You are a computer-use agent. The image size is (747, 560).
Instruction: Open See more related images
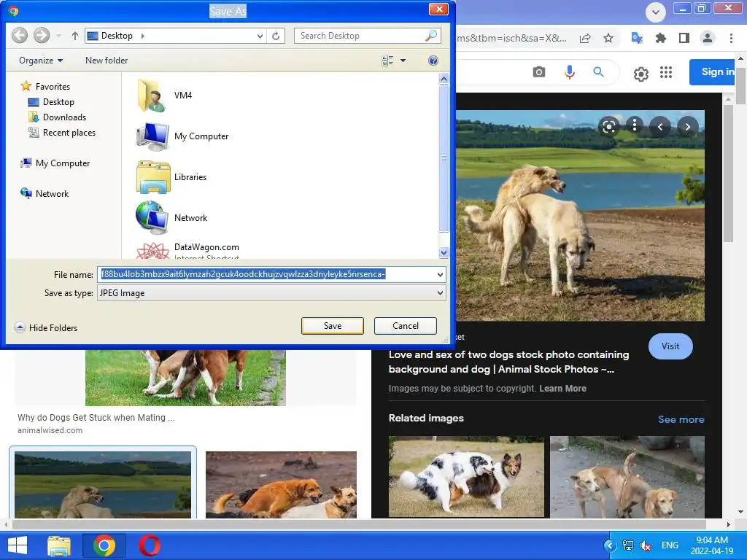681,419
